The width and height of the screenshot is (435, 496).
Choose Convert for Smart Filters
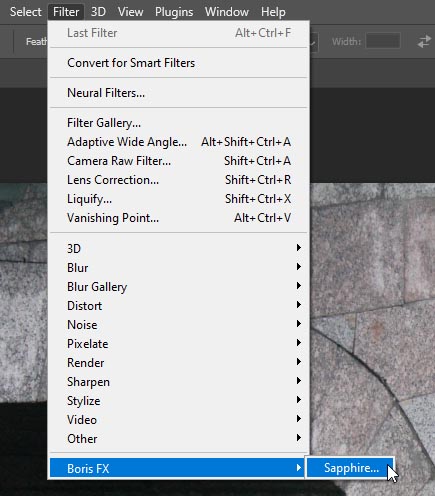tap(179, 63)
